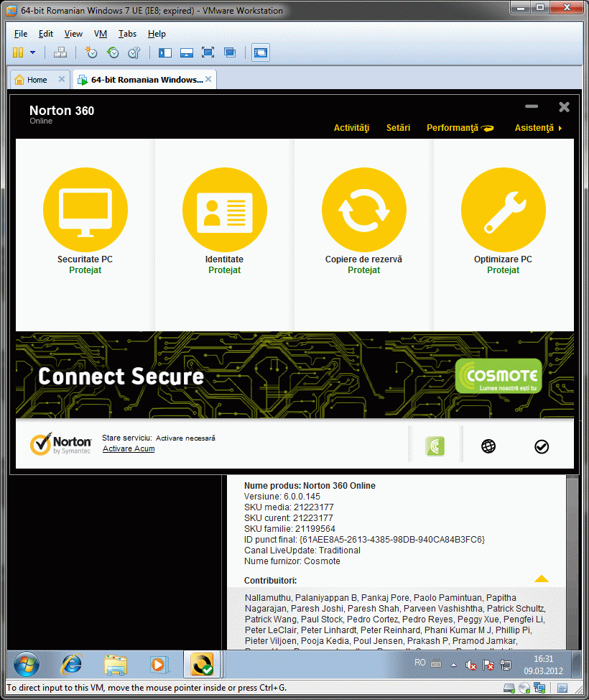
Task: Open the Identitate ID card icon
Action: (224, 209)
